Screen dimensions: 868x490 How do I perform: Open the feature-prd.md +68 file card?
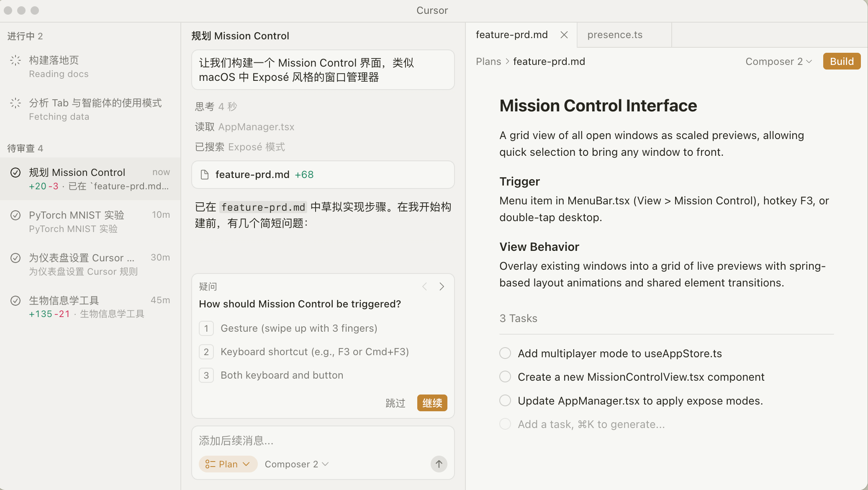[x=323, y=175]
